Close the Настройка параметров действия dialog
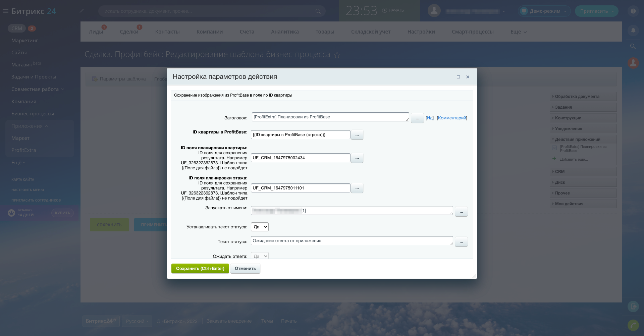This screenshot has width=644, height=336. click(x=468, y=77)
